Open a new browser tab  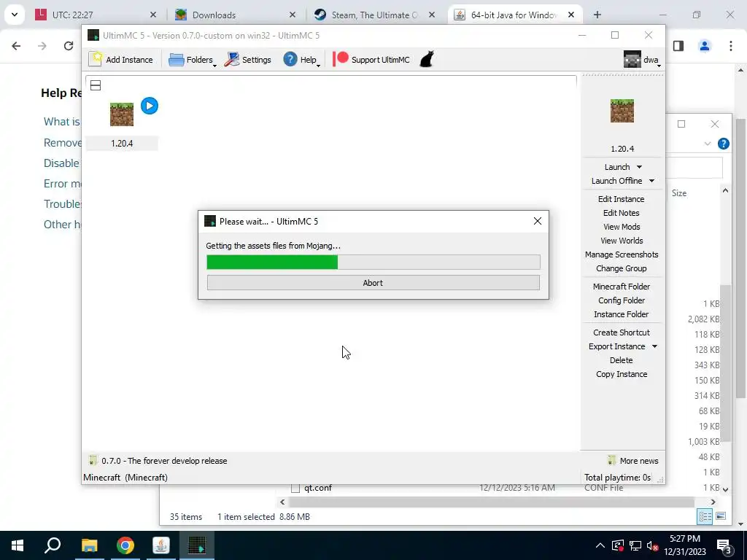tap(597, 15)
